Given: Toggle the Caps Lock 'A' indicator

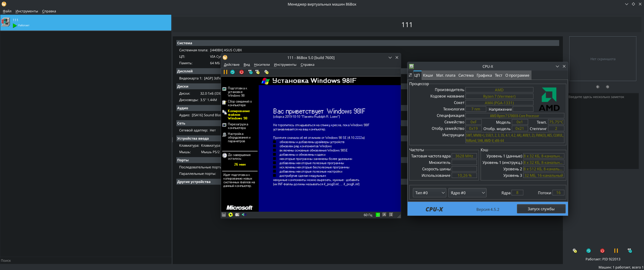Looking at the screenshot, I should (x=384, y=215).
